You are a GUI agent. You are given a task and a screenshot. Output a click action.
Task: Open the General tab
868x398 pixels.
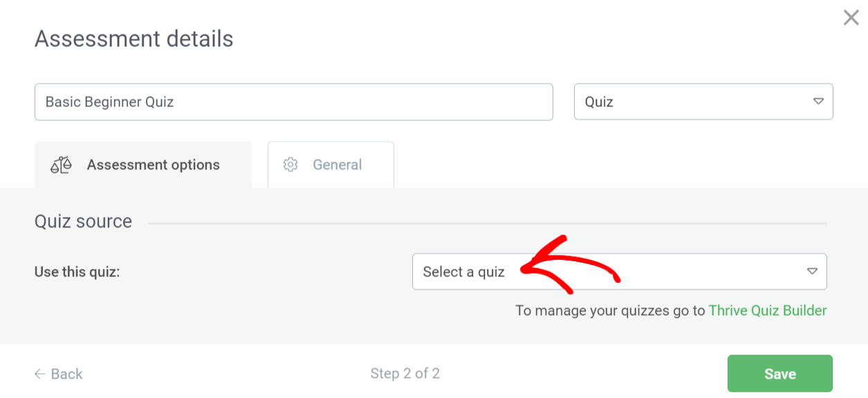331,165
